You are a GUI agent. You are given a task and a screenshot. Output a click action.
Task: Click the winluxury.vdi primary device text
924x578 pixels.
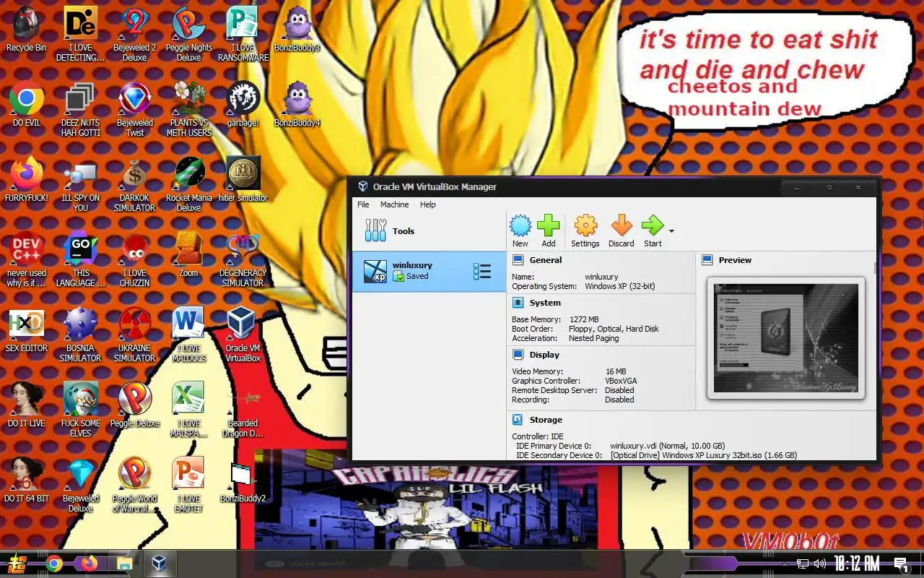click(667, 446)
